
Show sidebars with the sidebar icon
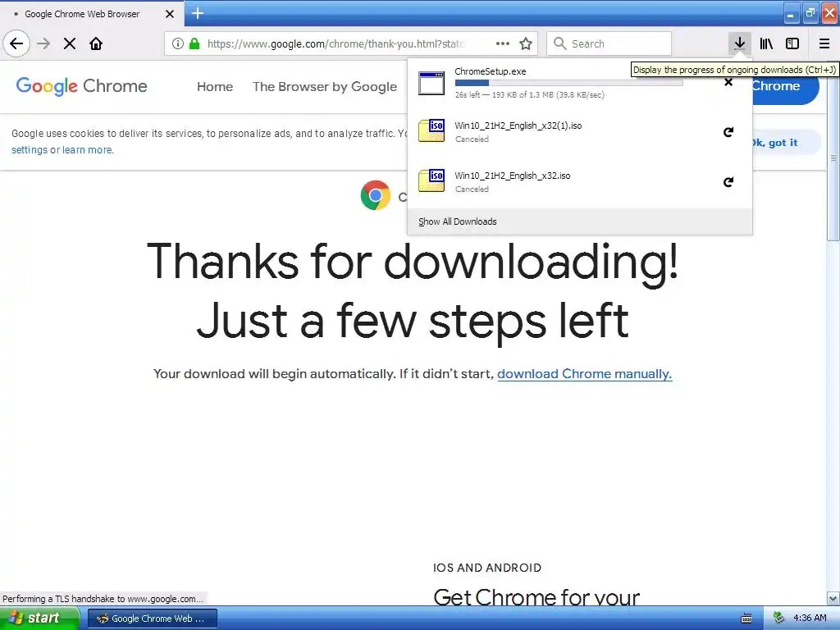[x=792, y=43]
